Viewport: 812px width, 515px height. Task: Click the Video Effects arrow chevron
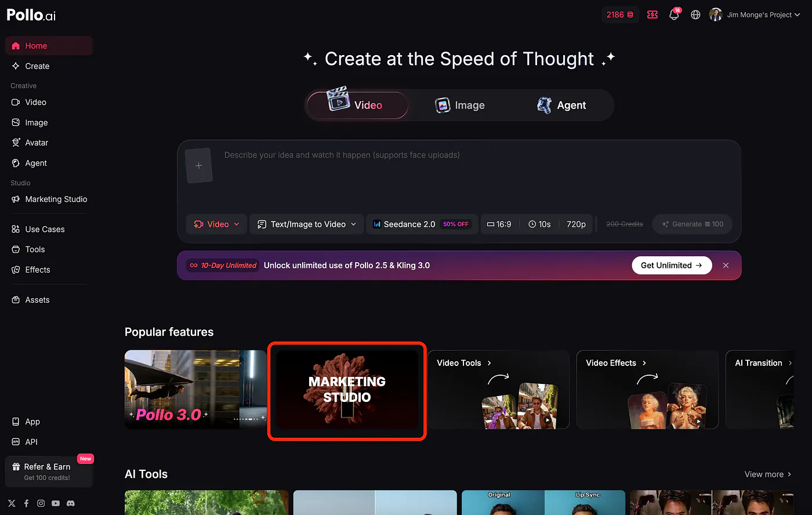644,363
